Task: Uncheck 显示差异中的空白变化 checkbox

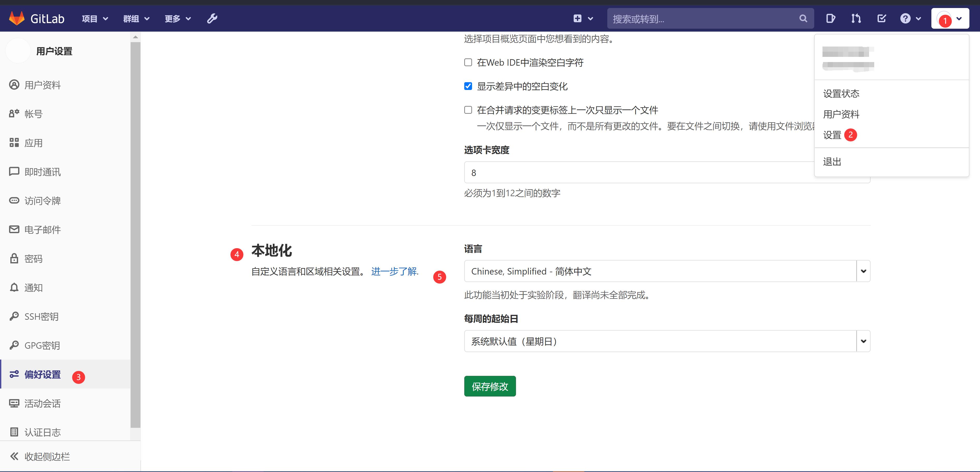Action: pos(468,86)
